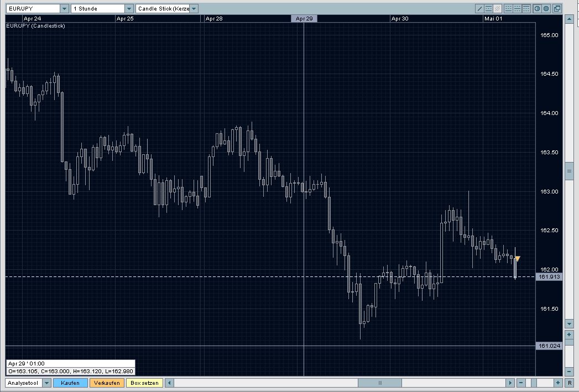Toggle the fully shaded octagon display icon

pyautogui.click(x=546, y=8)
